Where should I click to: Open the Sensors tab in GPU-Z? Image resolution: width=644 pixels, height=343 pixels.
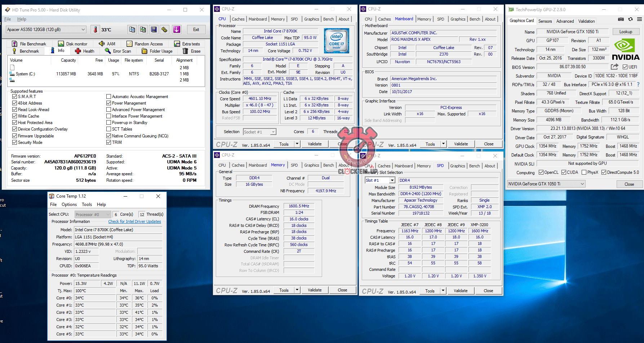pyautogui.click(x=545, y=21)
